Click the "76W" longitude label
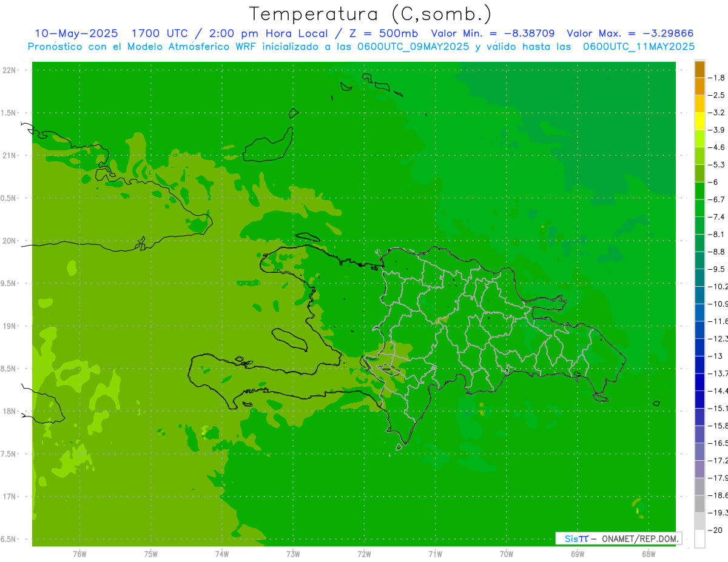Image resolution: width=728 pixels, height=562 pixels. point(79,553)
